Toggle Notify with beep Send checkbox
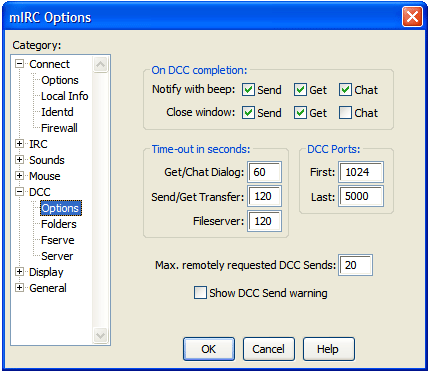 pos(248,90)
